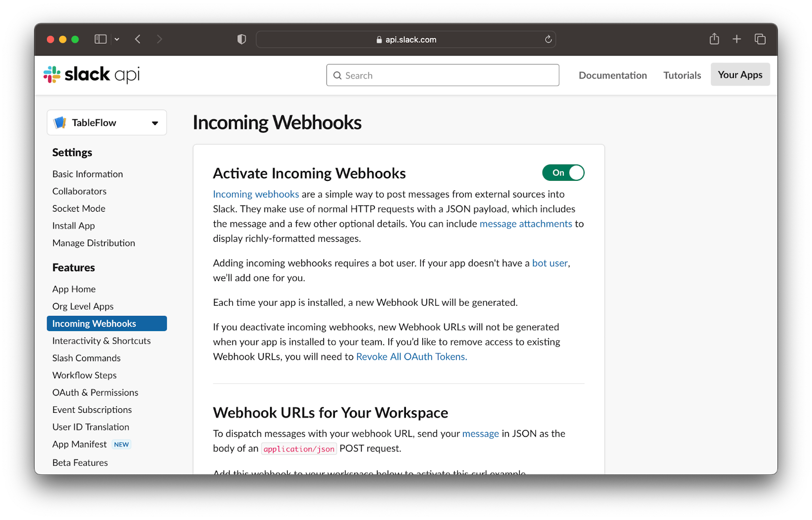Click the 'application/json' code snippet
Image resolution: width=812 pixels, height=520 pixels.
pos(299,449)
